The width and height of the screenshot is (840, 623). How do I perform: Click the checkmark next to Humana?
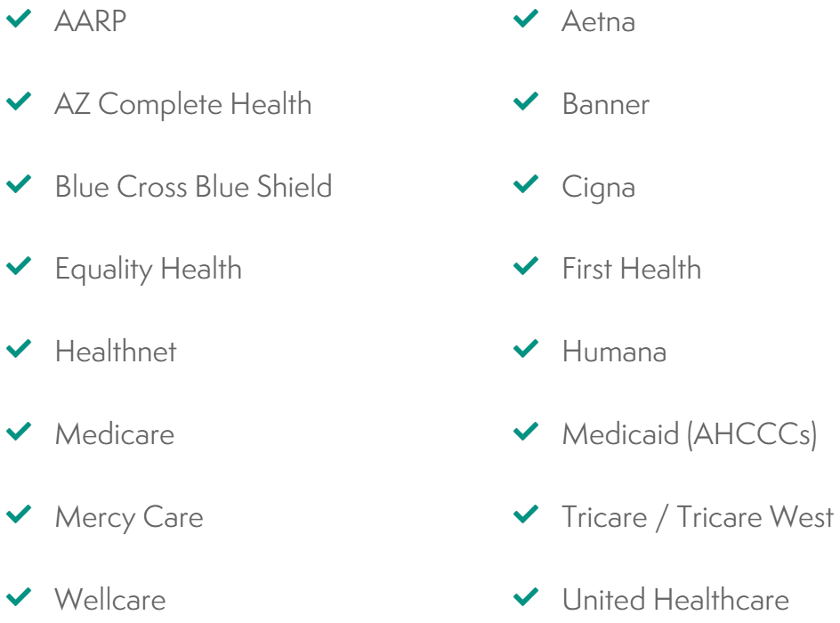pos(526,348)
